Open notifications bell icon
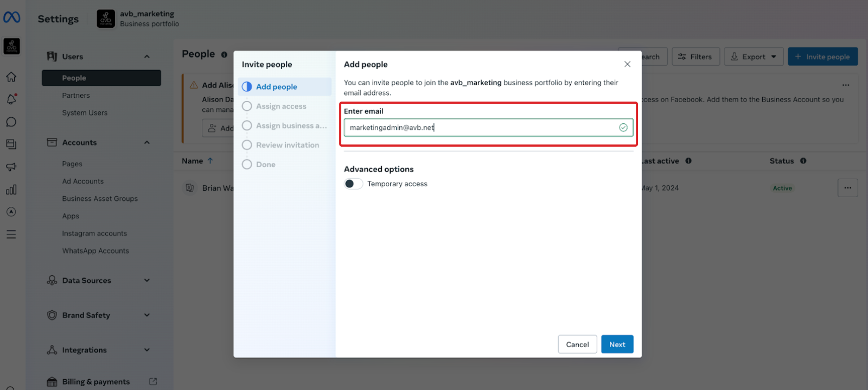Screen dimensions: 868x390 click(x=11, y=99)
